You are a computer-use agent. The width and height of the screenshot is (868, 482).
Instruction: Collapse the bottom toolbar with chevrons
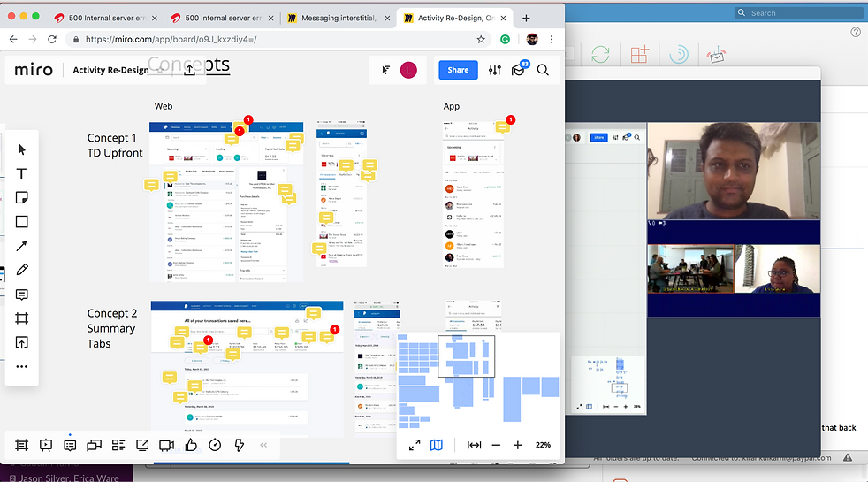(x=263, y=445)
